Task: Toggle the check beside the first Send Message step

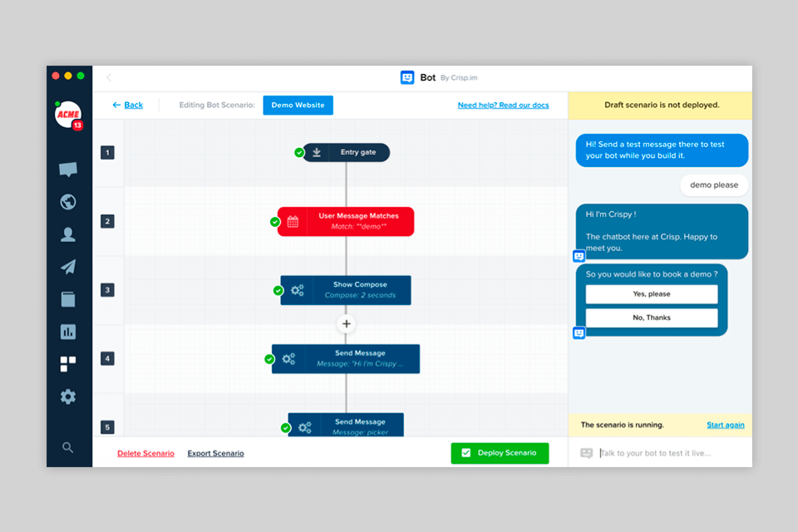Action: [x=268, y=359]
